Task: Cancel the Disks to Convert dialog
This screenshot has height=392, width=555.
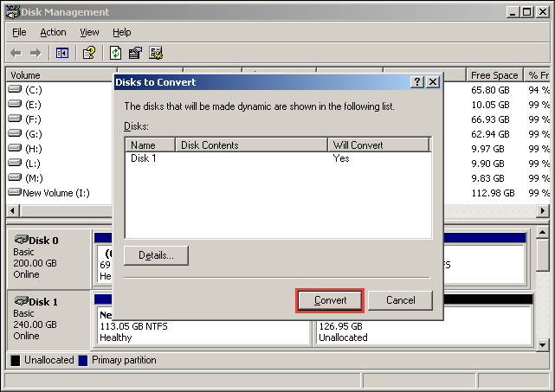Action: click(x=400, y=300)
